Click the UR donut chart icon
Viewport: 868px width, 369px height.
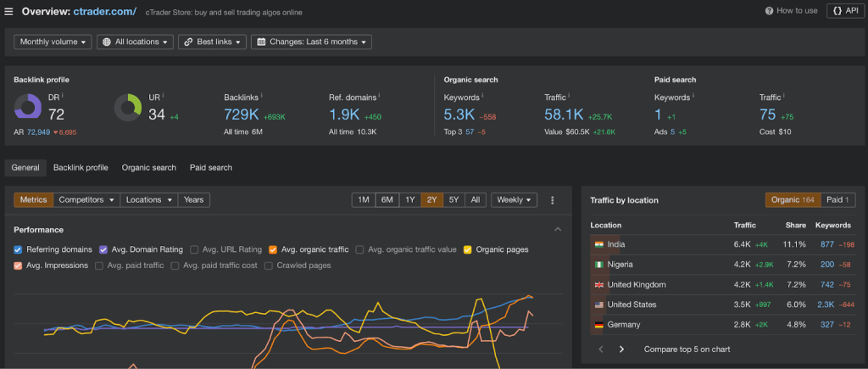(x=128, y=107)
